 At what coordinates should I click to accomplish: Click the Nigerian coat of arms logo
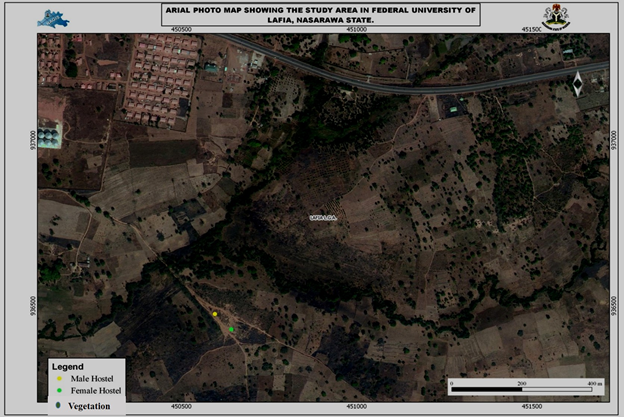pyautogui.click(x=553, y=15)
